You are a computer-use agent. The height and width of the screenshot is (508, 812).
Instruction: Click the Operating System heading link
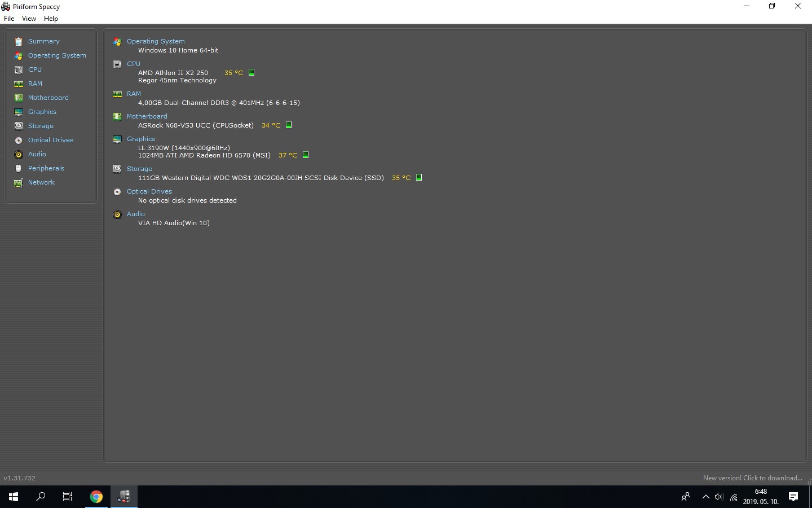click(x=156, y=41)
